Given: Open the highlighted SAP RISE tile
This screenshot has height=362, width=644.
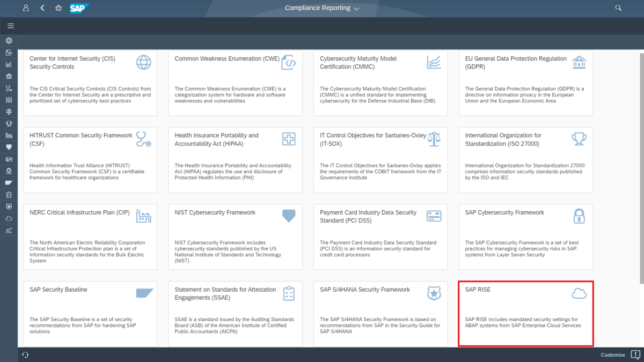Looking at the screenshot, I should (525, 313).
